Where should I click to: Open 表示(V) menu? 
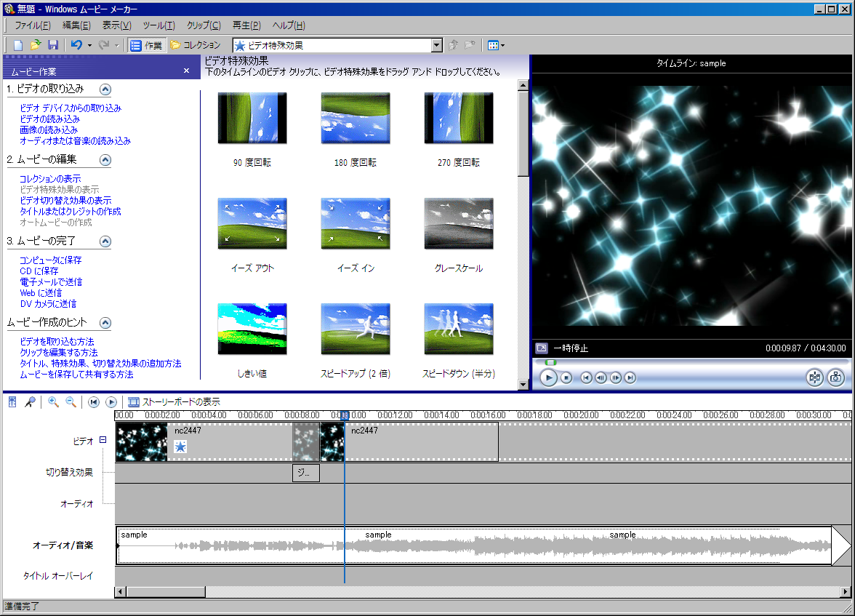coord(116,25)
